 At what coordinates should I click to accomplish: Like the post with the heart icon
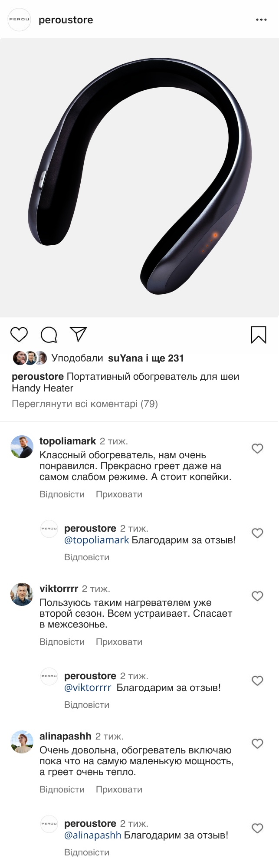point(19,335)
